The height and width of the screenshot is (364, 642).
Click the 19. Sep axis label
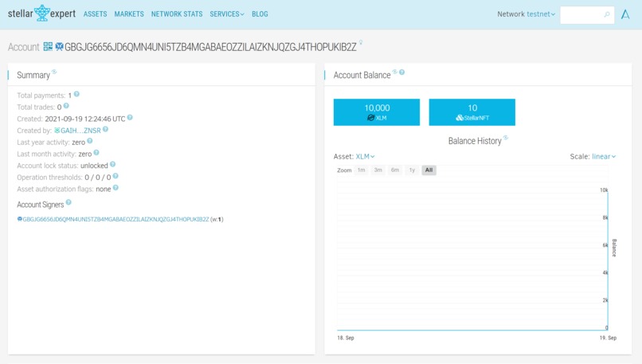pyautogui.click(x=608, y=338)
